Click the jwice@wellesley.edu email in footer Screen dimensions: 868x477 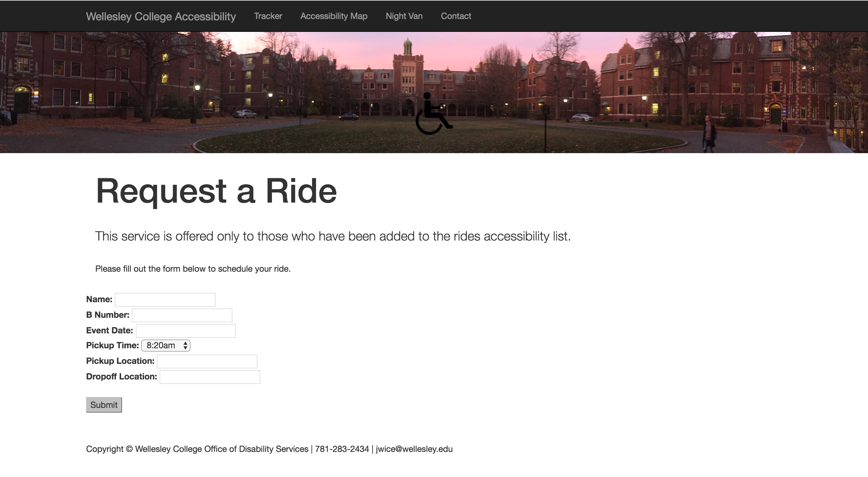point(414,449)
